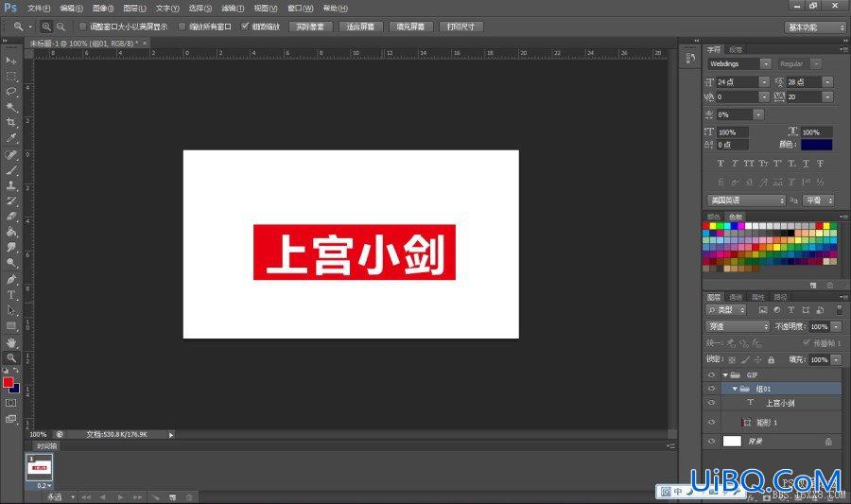Hide the 上官小剑 text layer
This screenshot has height=504, width=851.
coord(711,403)
